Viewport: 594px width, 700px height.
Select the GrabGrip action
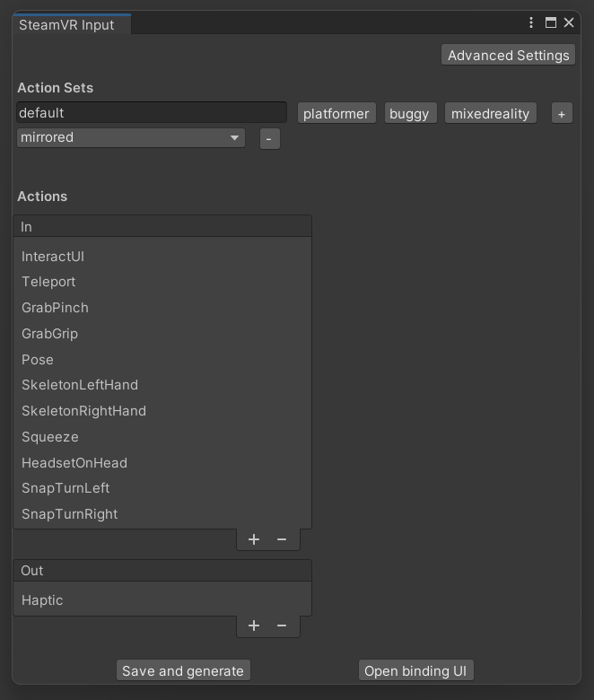162,334
